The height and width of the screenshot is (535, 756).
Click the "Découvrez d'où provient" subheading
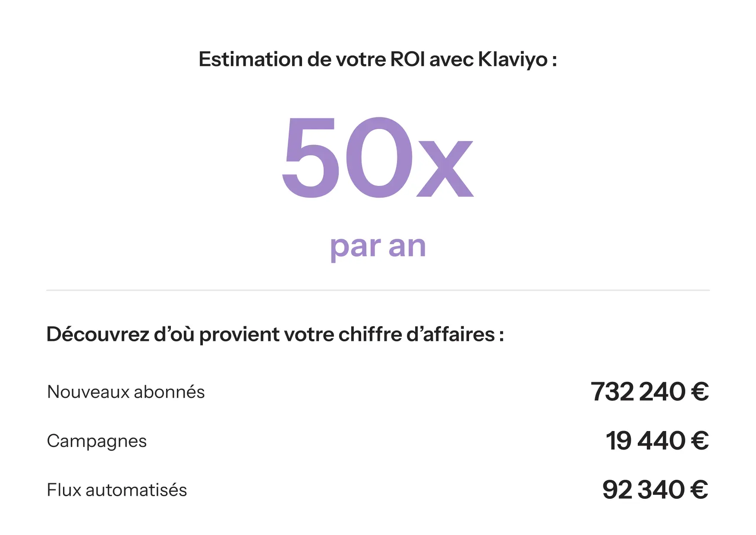point(275,334)
